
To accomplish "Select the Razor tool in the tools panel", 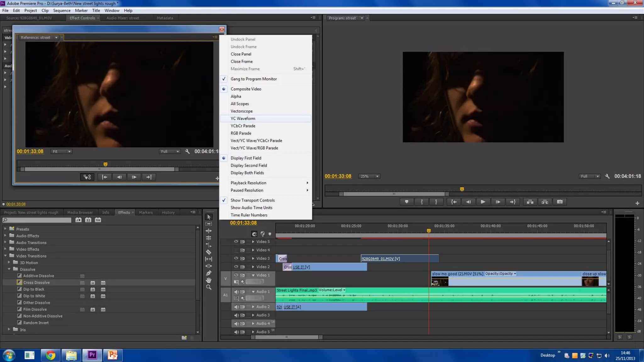I will (x=208, y=252).
